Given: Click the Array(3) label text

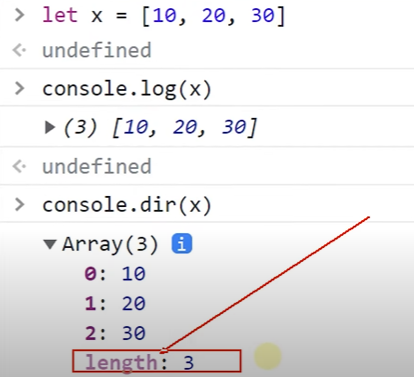Looking at the screenshot, I should (x=110, y=244).
